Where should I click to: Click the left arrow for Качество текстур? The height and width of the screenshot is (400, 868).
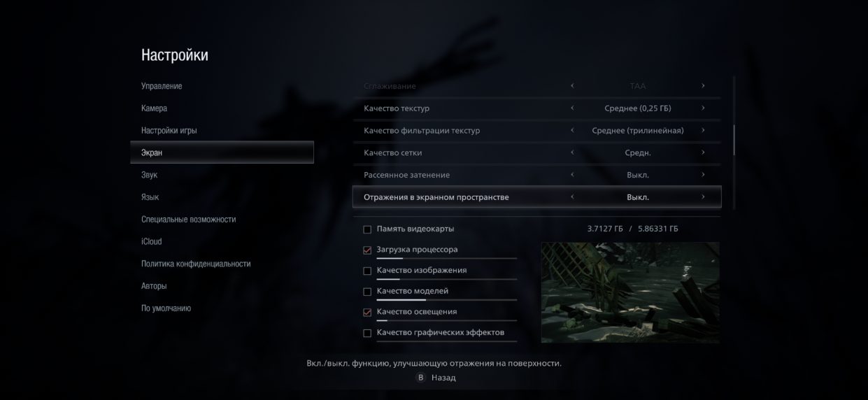click(572, 108)
